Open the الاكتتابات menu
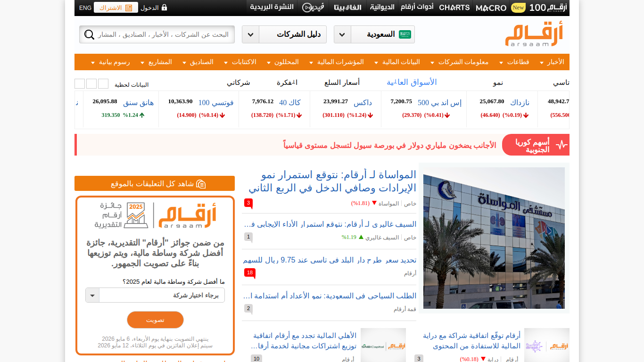This screenshot has height=362, width=644. click(240, 62)
